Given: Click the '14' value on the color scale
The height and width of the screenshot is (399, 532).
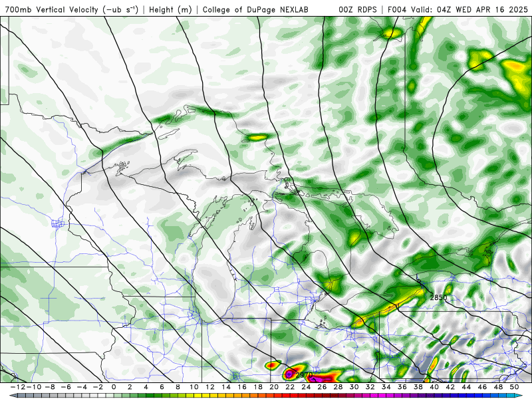Looking at the screenshot, I should coord(226,387).
